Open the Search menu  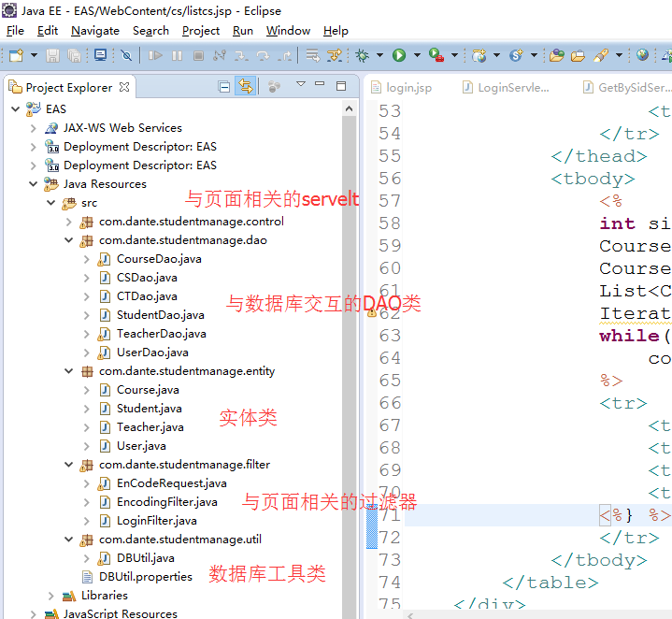click(x=150, y=31)
